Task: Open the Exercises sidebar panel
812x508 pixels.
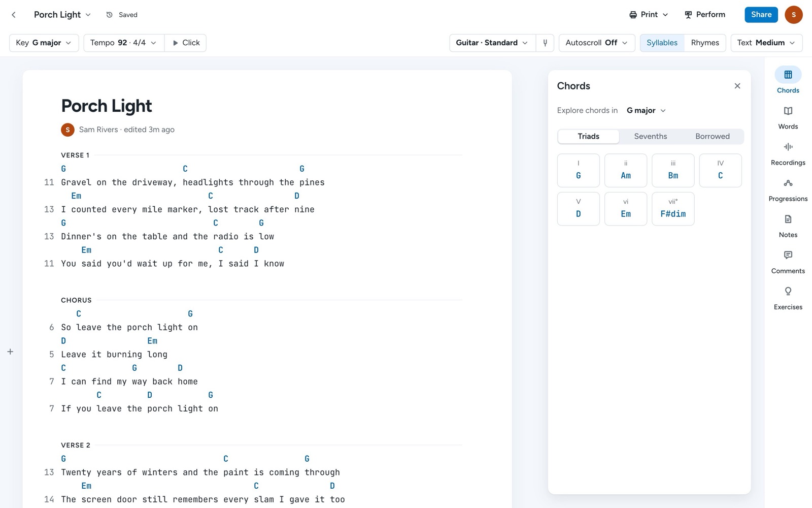Action: (788, 297)
